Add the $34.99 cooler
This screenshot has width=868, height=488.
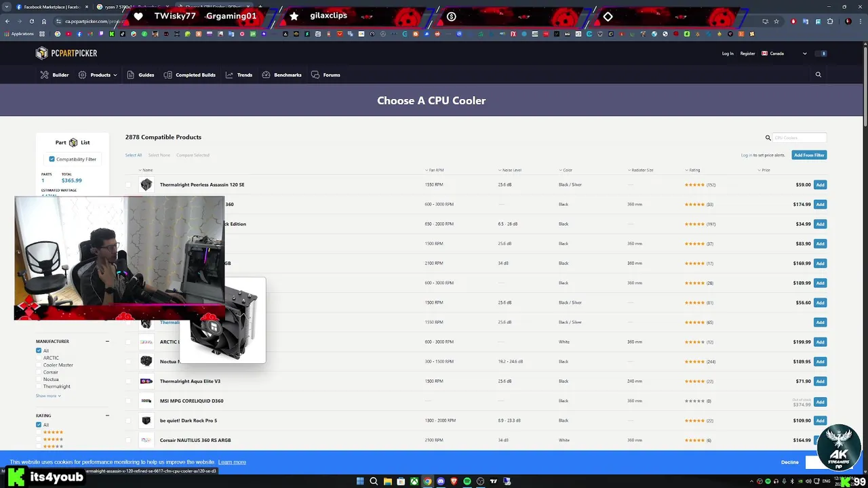click(x=820, y=224)
